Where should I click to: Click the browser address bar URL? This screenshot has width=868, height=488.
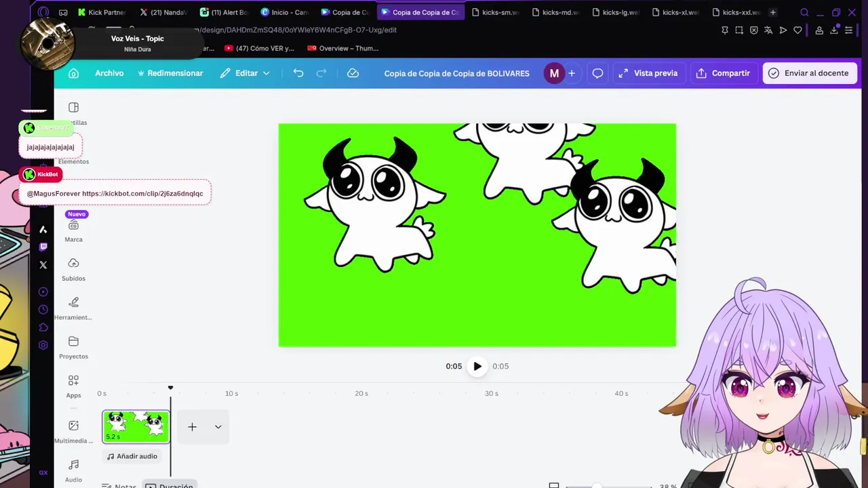click(294, 30)
